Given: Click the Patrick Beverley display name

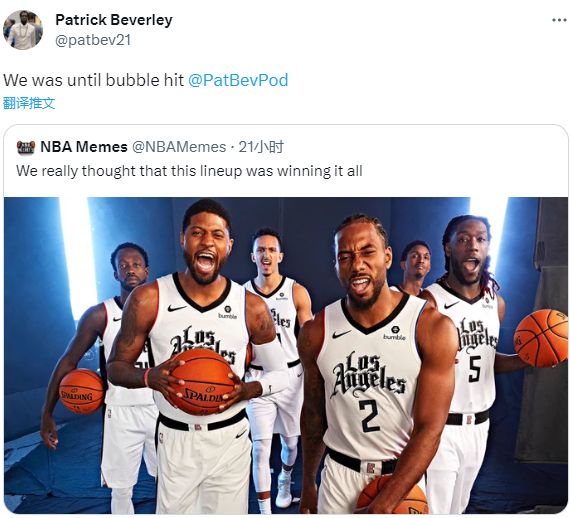Looking at the screenshot, I should point(114,20).
